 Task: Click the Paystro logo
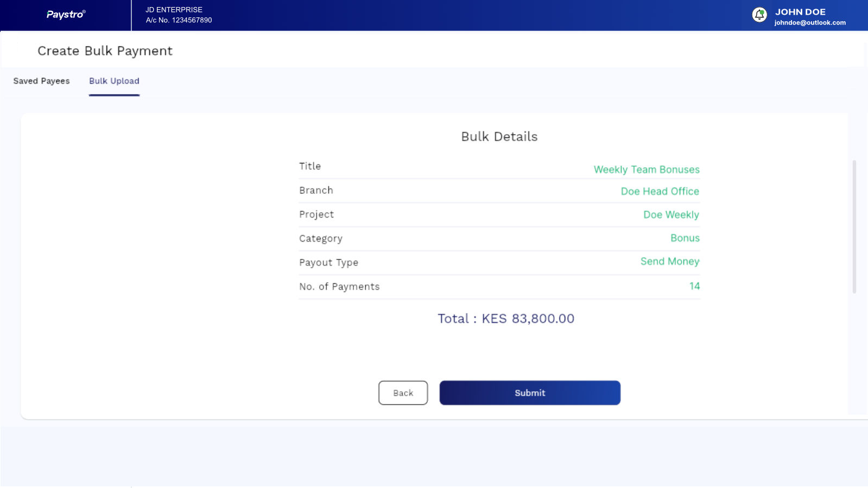pos(66,15)
